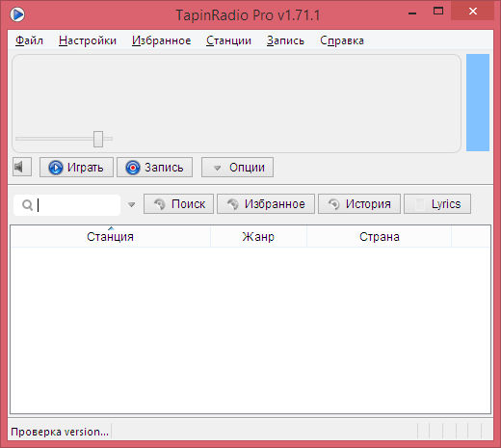This screenshot has height=448, width=501.
Task: Close the TapinRadio Pro window
Action: click(x=473, y=12)
